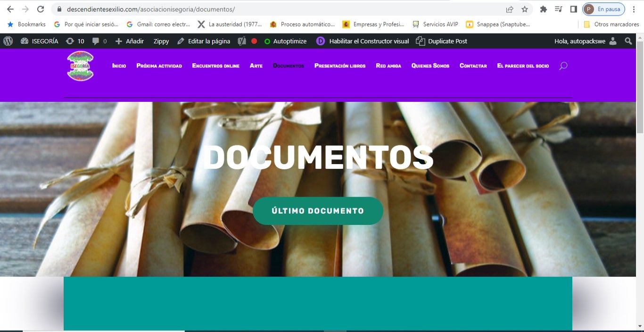Open 'El parecer del socio' navigation item
Screen dimensions: 644x332
523,66
